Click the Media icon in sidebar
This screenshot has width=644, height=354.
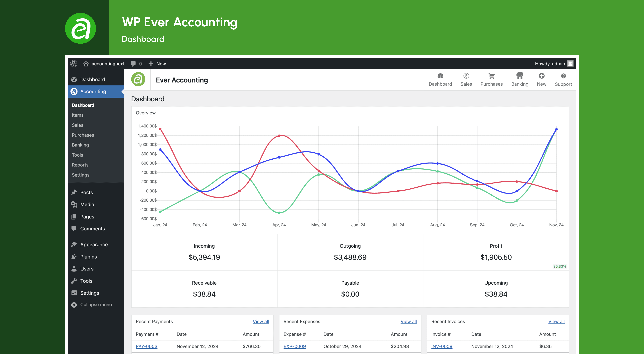pos(74,204)
